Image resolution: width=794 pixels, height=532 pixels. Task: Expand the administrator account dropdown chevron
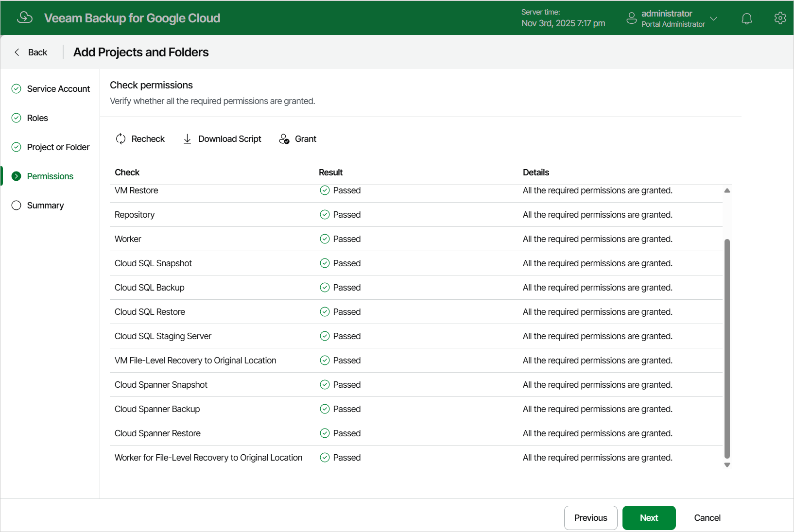click(713, 18)
